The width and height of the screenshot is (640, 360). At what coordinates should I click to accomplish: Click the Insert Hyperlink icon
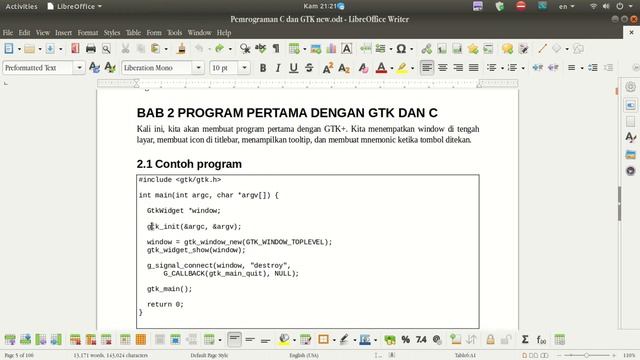(x=427, y=49)
